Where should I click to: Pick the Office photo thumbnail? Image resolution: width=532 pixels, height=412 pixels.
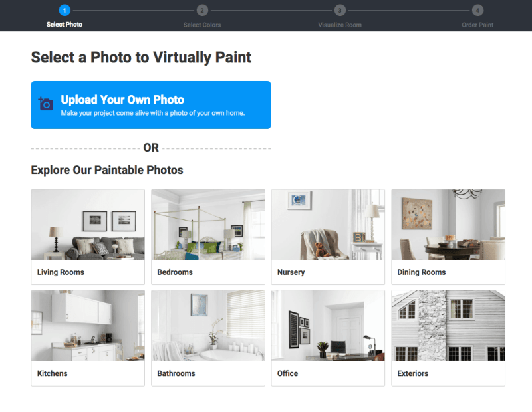[x=328, y=326]
